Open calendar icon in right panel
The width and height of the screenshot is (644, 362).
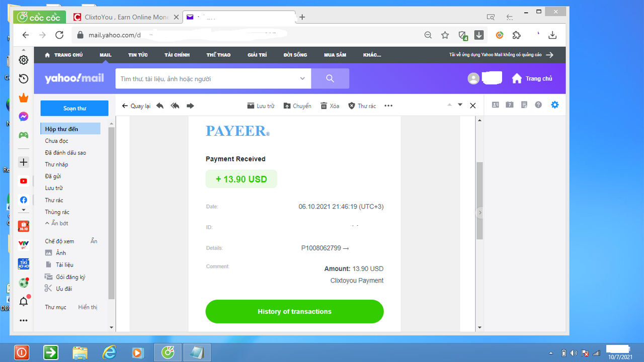click(510, 105)
